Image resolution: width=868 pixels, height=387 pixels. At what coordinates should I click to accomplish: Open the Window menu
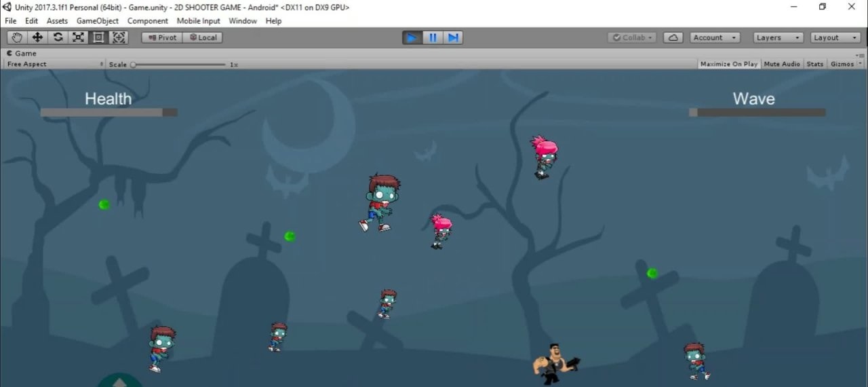(x=243, y=21)
